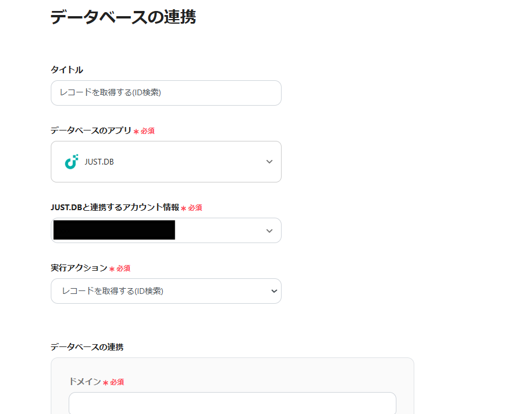Select the blacked-out account entry in dropdown
Screen dimensions: 532x414
[x=114, y=230]
